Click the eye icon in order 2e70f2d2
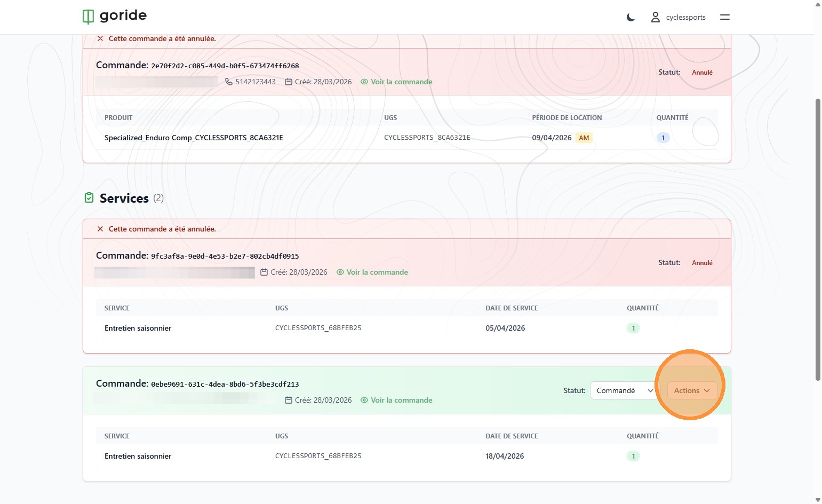Viewport: 822px width, 504px height. click(x=364, y=82)
